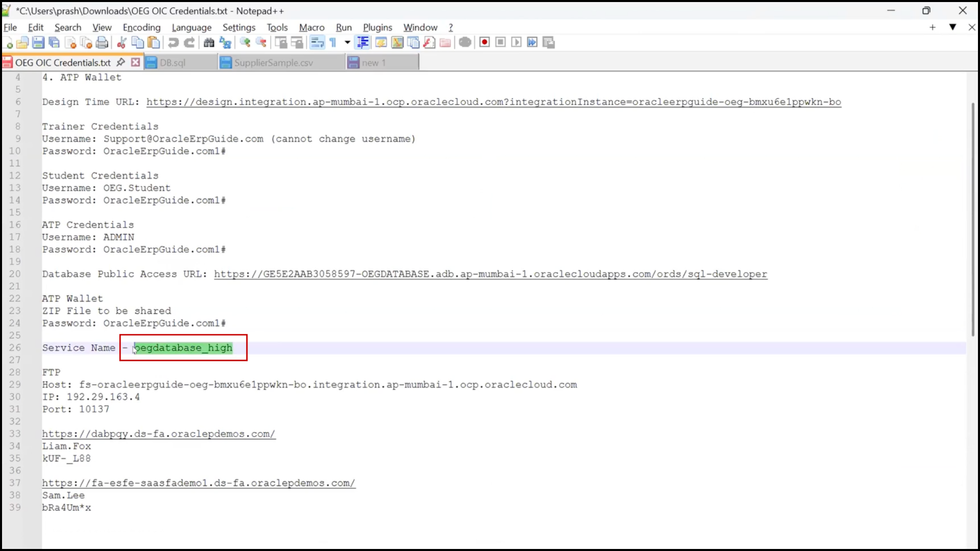Open the Edit menu
The width and height of the screenshot is (980, 551).
point(36,28)
